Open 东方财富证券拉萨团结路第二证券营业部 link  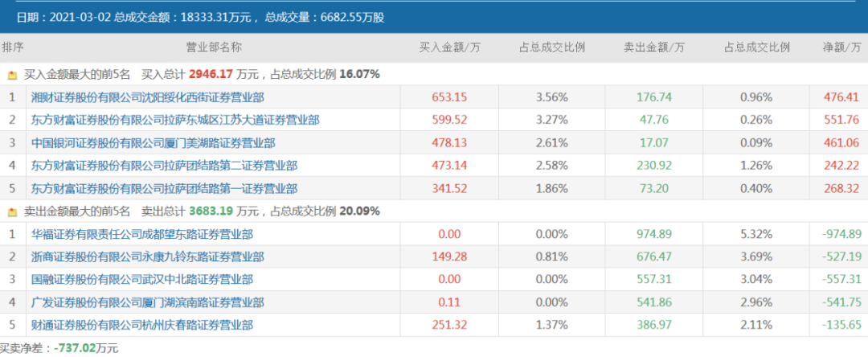coord(165,166)
